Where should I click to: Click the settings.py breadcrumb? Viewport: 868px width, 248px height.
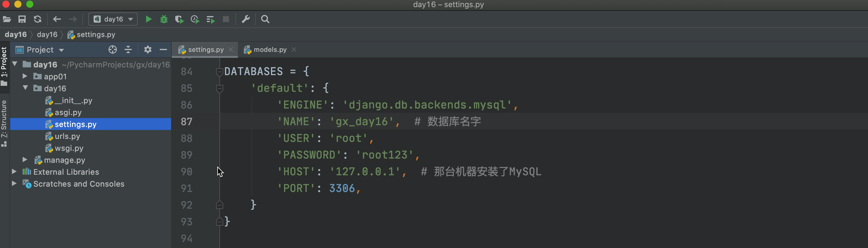(91, 34)
